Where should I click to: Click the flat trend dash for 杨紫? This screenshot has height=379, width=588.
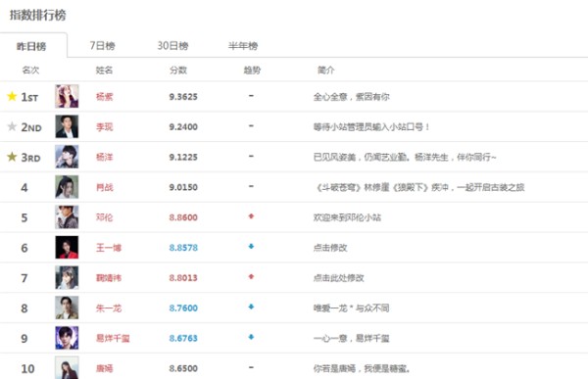click(x=251, y=96)
